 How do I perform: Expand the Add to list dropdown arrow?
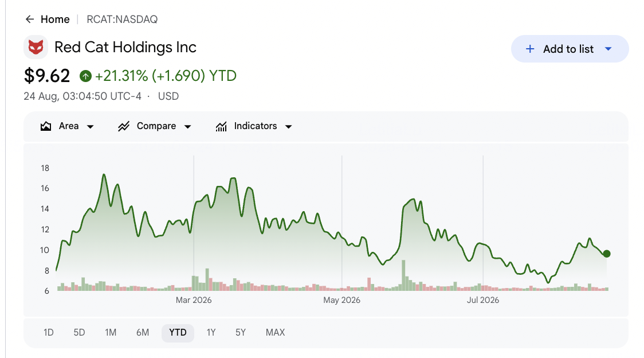click(x=608, y=49)
